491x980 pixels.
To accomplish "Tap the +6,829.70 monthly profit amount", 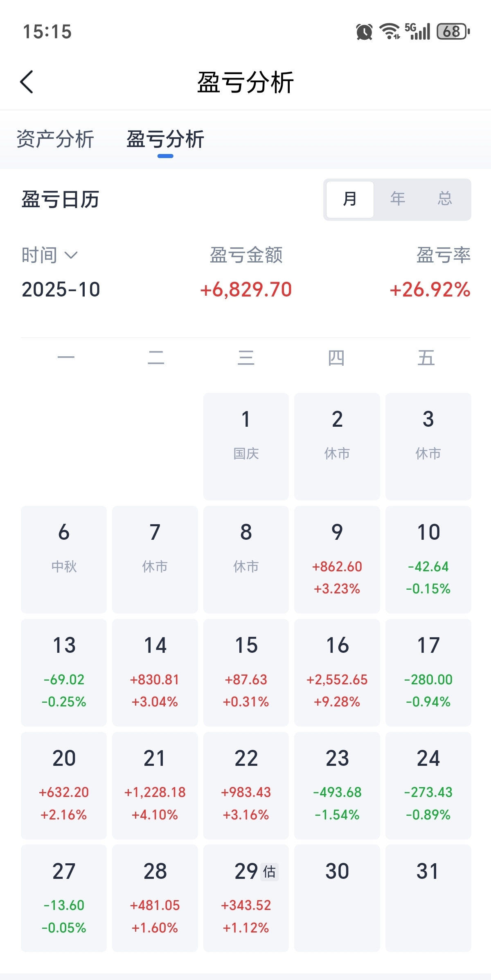I will point(246,290).
